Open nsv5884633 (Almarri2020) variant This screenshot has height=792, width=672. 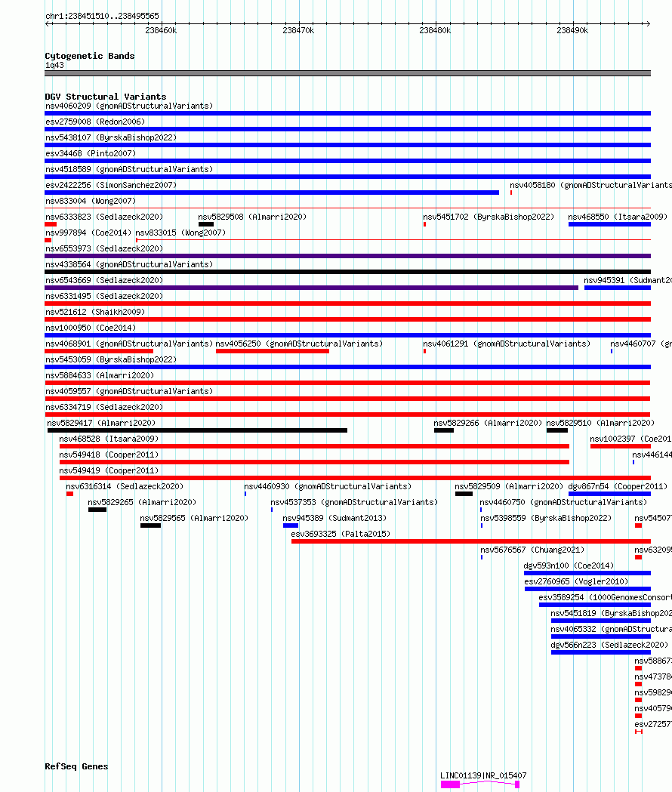pos(100,375)
